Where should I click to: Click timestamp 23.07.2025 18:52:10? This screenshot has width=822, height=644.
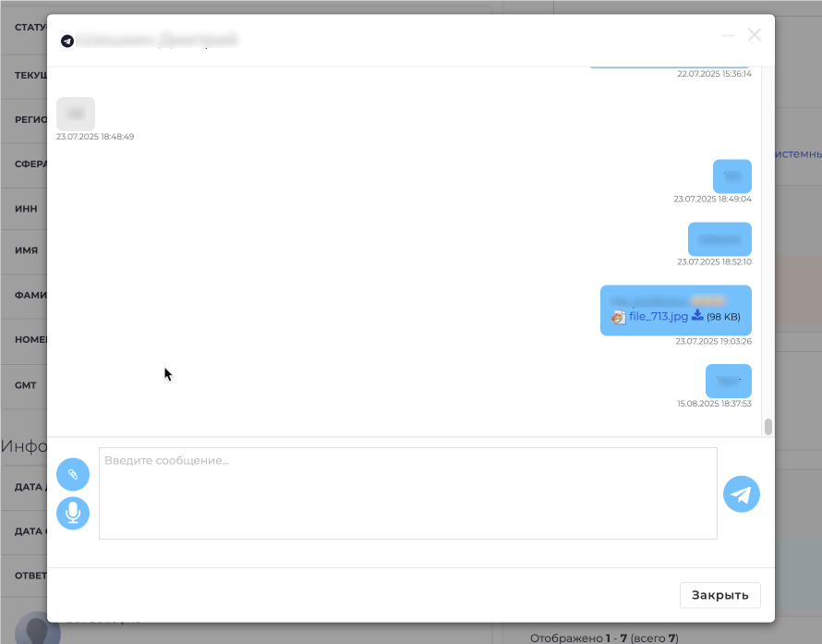pyautogui.click(x=714, y=261)
